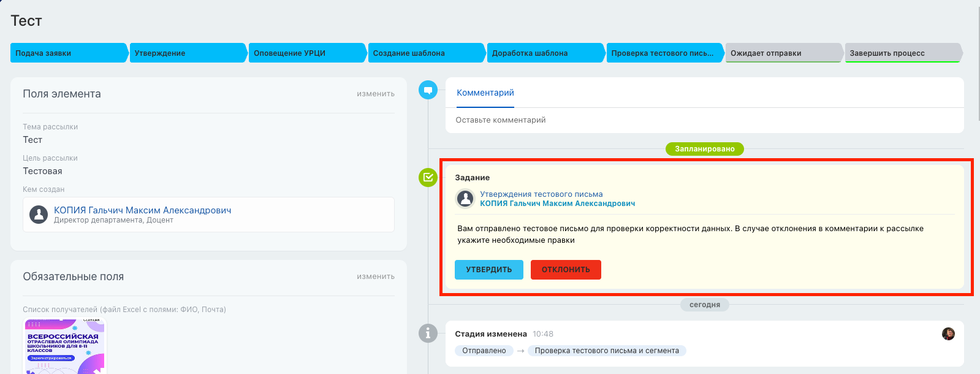The width and height of the screenshot is (980, 374).
Task: Click the gray 'сегодня' date label
Action: pos(705,305)
